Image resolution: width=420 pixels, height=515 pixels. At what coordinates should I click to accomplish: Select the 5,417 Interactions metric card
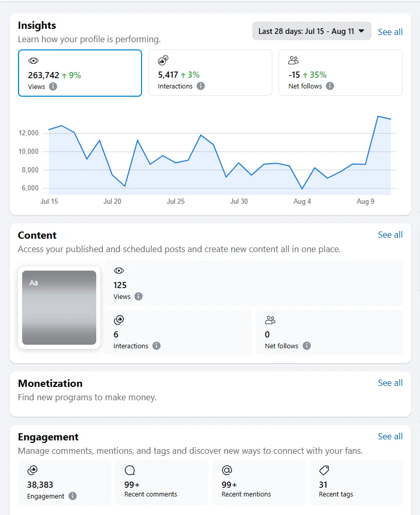210,73
